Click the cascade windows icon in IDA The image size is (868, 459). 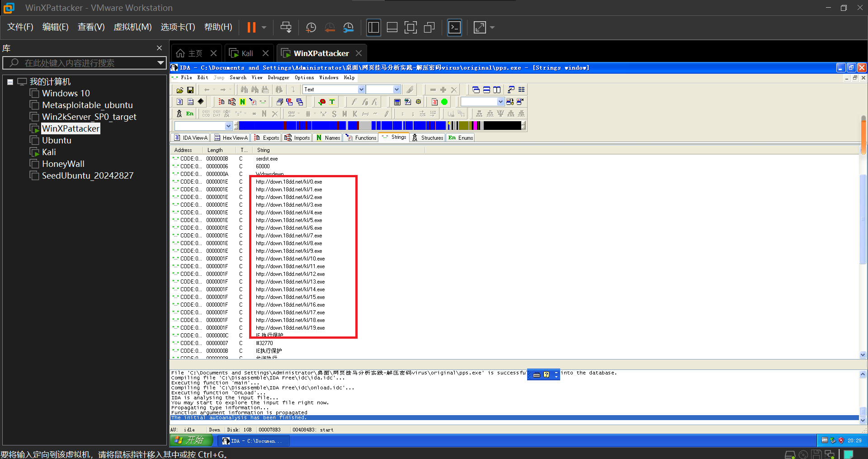tap(476, 90)
